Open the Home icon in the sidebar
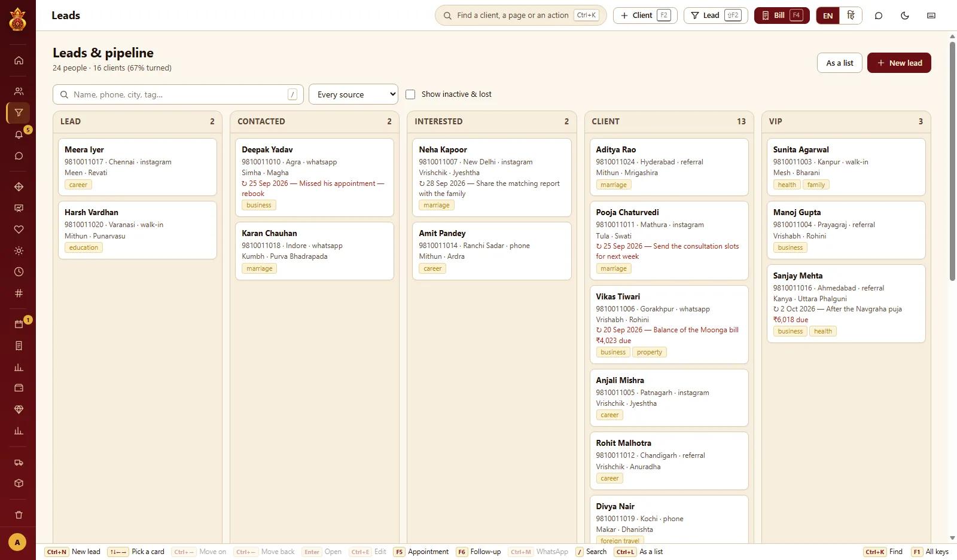The height and width of the screenshot is (560, 957). point(19,60)
